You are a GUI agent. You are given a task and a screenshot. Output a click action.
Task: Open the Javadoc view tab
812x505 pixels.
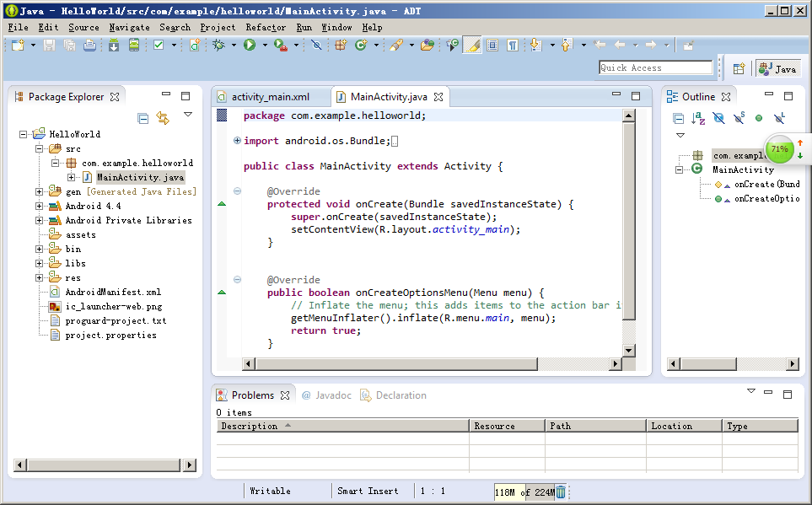coord(326,395)
